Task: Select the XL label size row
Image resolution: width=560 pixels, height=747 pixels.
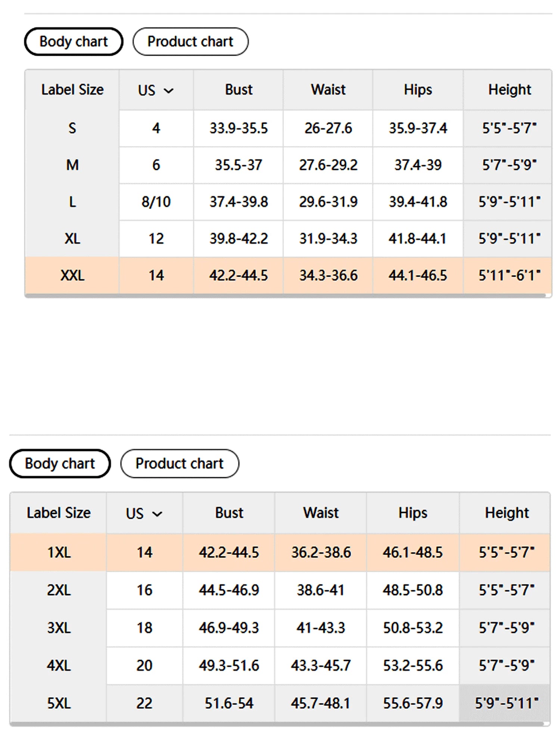Action: point(288,238)
